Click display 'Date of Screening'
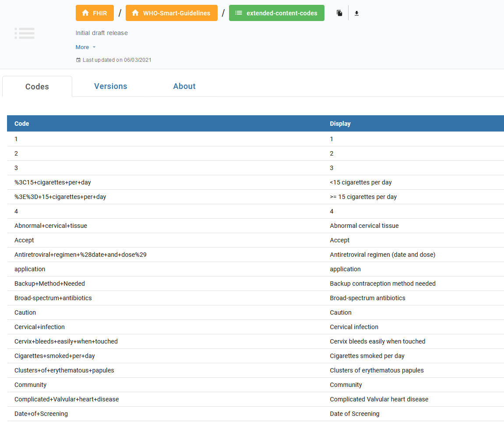504x422 pixels. (355, 414)
